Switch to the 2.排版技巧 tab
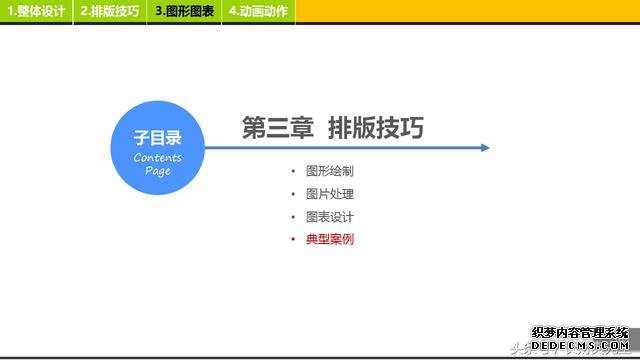Image resolution: width=640 pixels, height=360 pixels. [110, 11]
